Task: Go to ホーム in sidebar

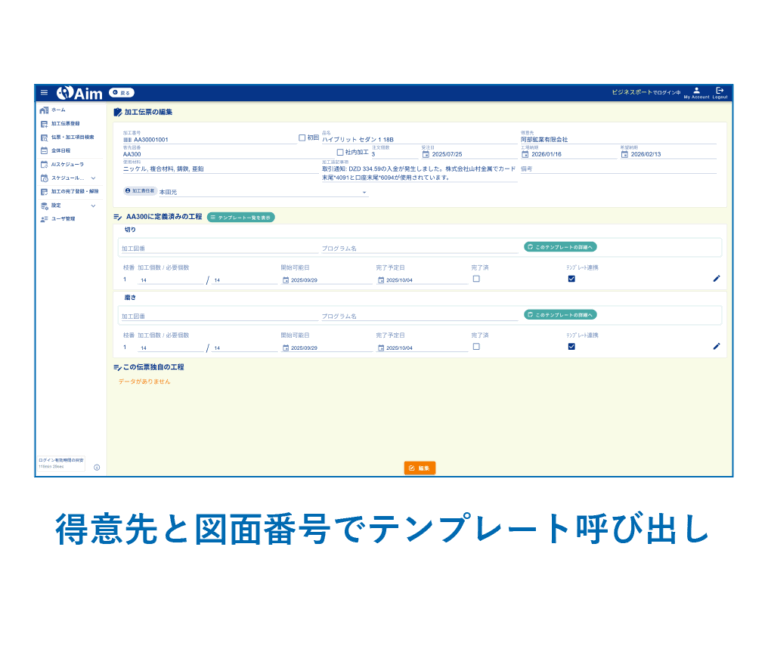Action: click(58, 109)
